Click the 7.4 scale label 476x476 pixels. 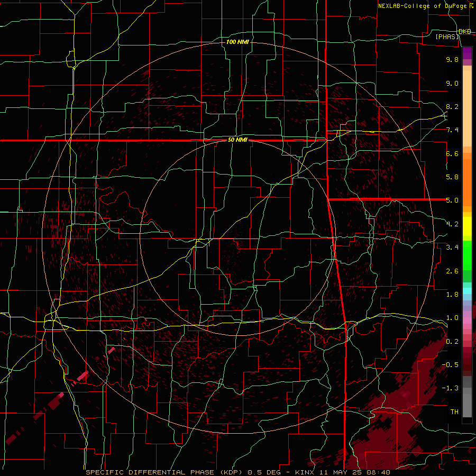pos(452,130)
